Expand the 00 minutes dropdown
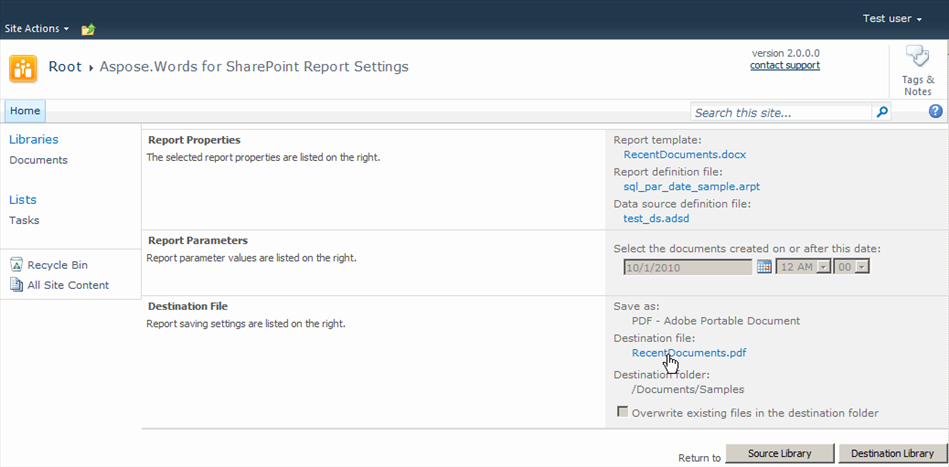 (x=852, y=267)
